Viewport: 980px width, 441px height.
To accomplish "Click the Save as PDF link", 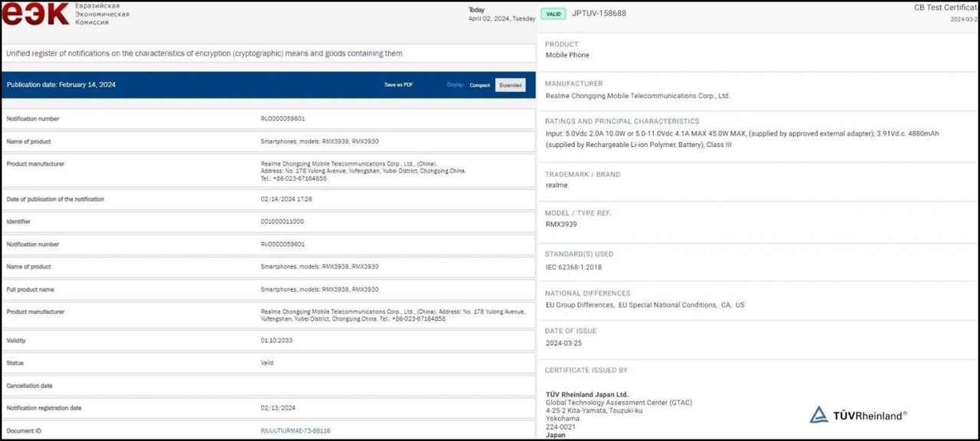I will pos(398,85).
